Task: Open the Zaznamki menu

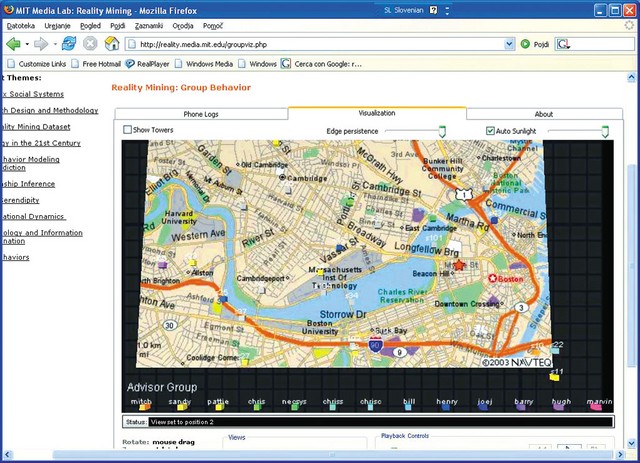Action: tap(149, 26)
